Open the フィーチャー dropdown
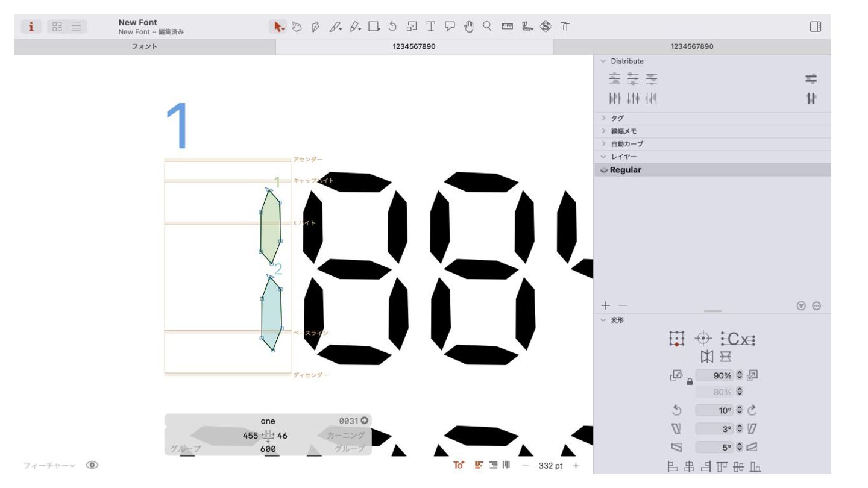868x488 pixels. tap(48, 466)
